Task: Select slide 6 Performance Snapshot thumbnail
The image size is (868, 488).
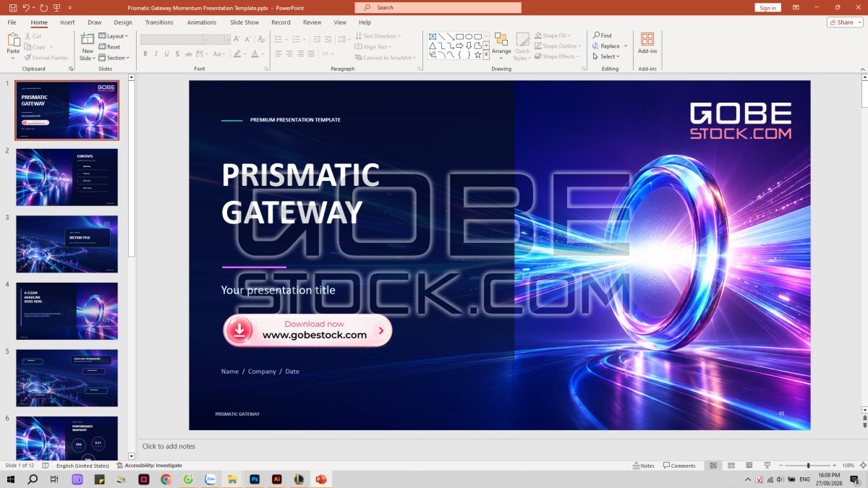Action: (67, 437)
